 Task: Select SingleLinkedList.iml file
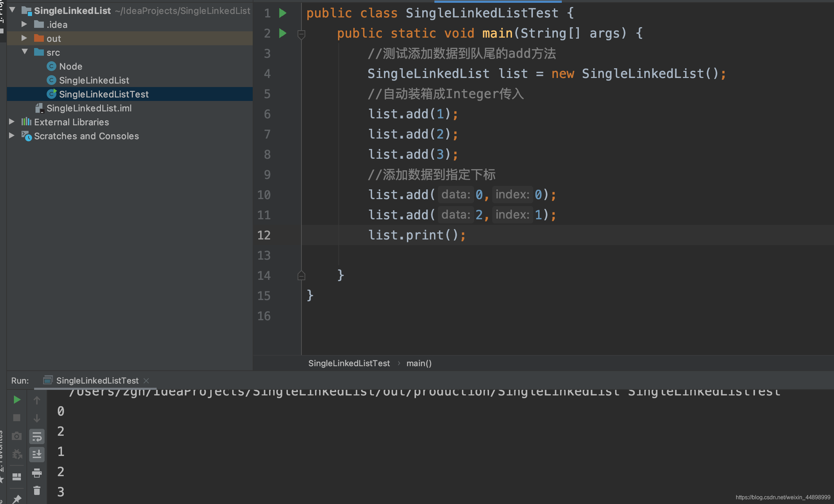89,108
